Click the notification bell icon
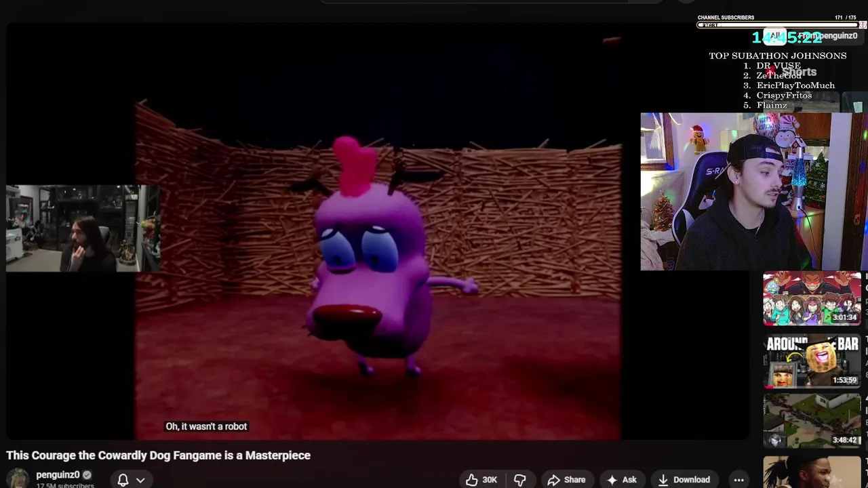Image resolution: width=868 pixels, height=488 pixels. click(x=123, y=480)
